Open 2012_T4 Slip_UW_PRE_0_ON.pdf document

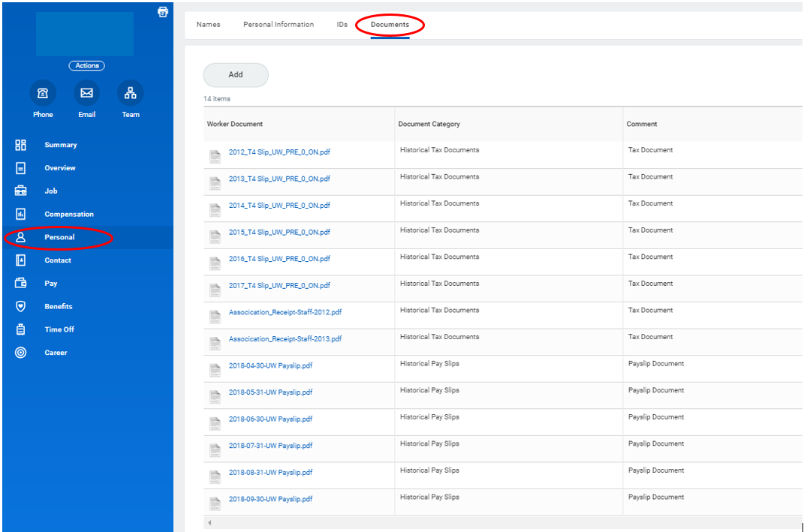(x=279, y=152)
